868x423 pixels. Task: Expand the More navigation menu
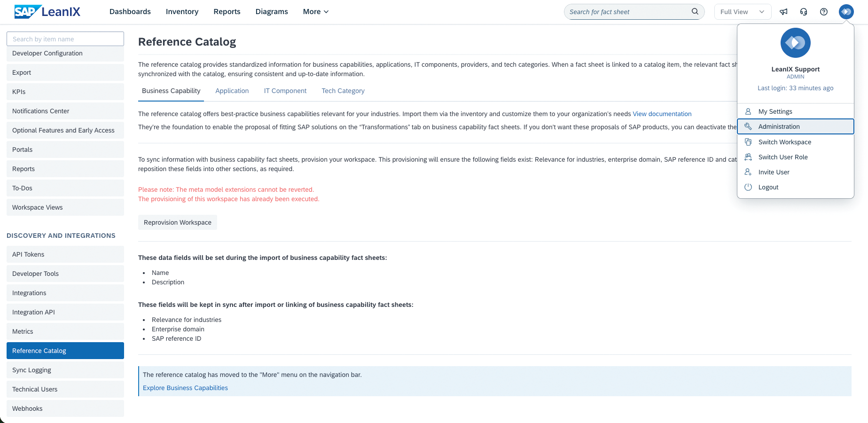(316, 12)
